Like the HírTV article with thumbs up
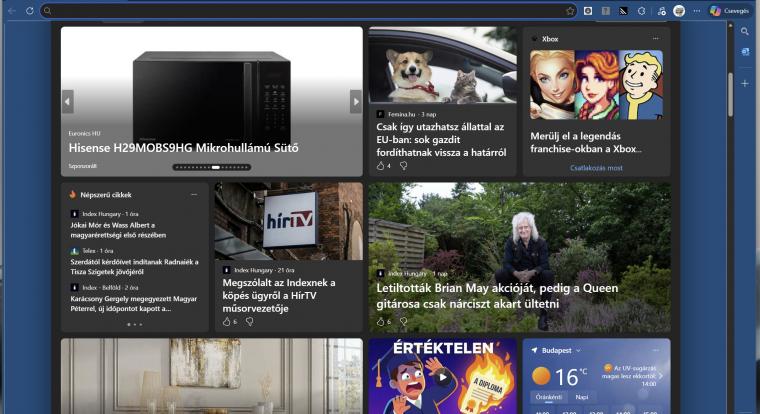 click(226, 321)
